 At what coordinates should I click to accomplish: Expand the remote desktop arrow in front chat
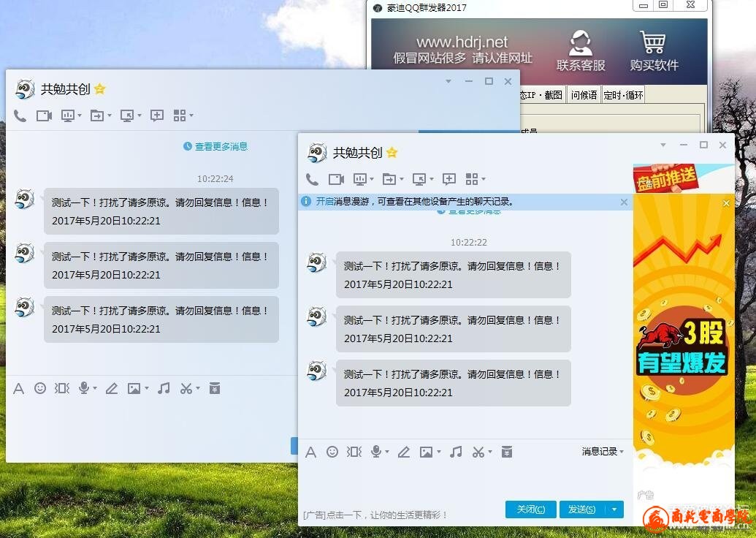pos(432,180)
